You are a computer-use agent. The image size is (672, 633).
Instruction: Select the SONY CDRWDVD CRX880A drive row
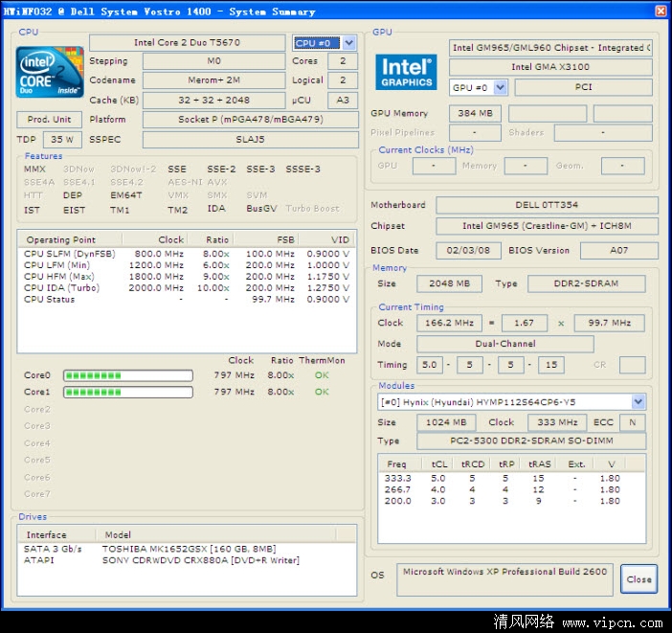click(x=189, y=559)
